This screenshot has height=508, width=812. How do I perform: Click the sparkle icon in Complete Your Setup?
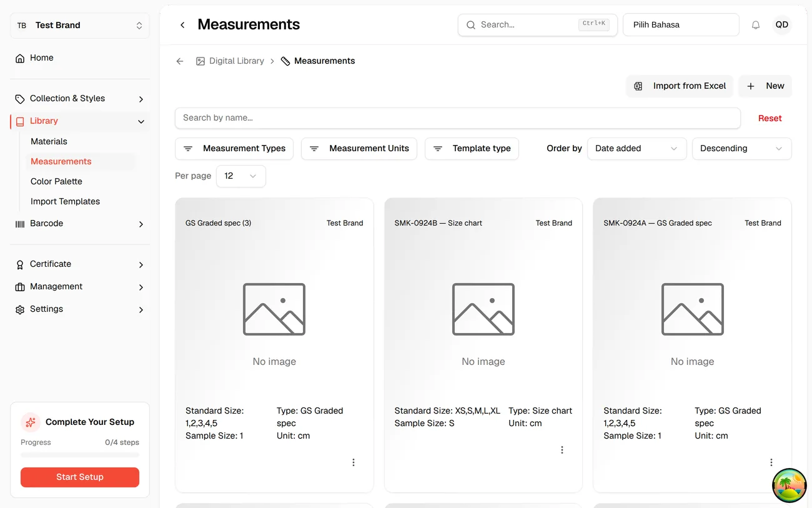point(30,422)
